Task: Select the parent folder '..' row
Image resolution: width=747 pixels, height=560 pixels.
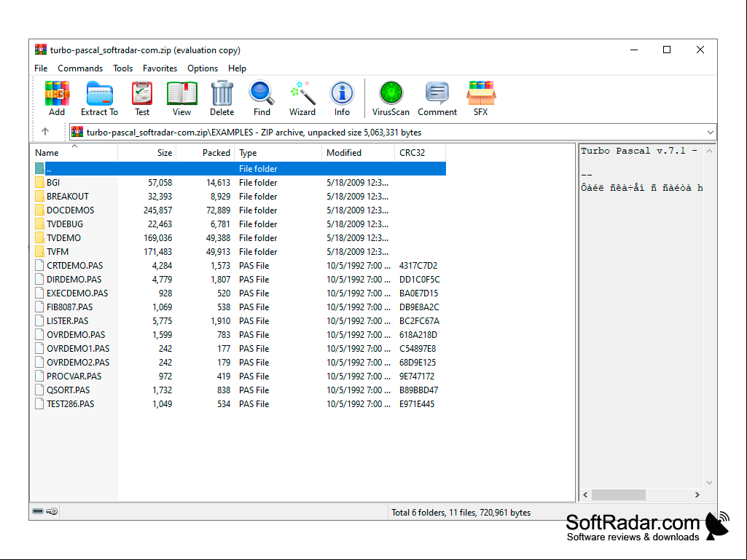Action: tap(240, 168)
